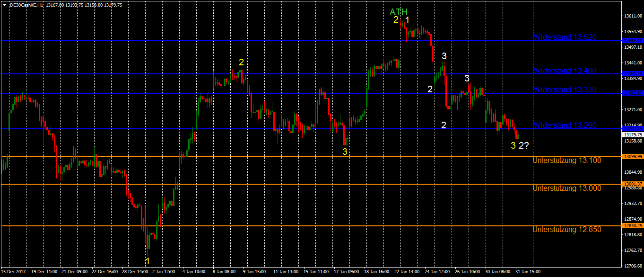
Task: Click the 30 Jan 08:00 time label
Action: click(x=498, y=273)
